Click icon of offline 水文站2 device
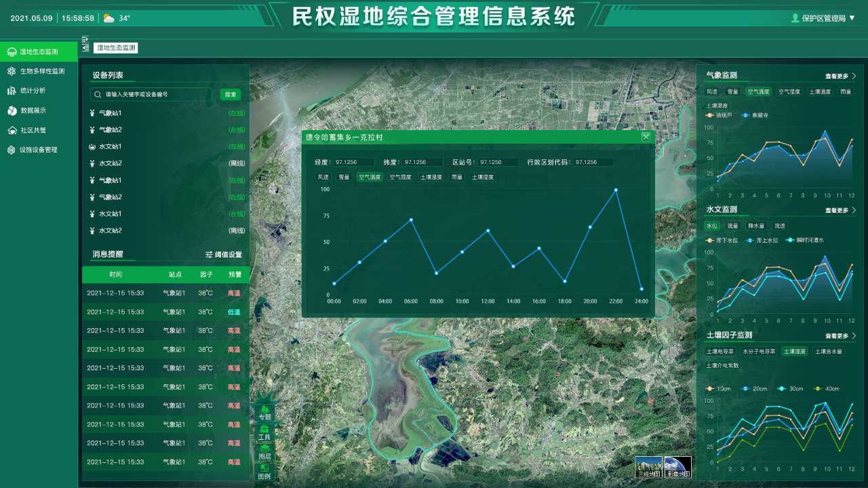Image resolution: width=868 pixels, height=488 pixels. tap(92, 163)
